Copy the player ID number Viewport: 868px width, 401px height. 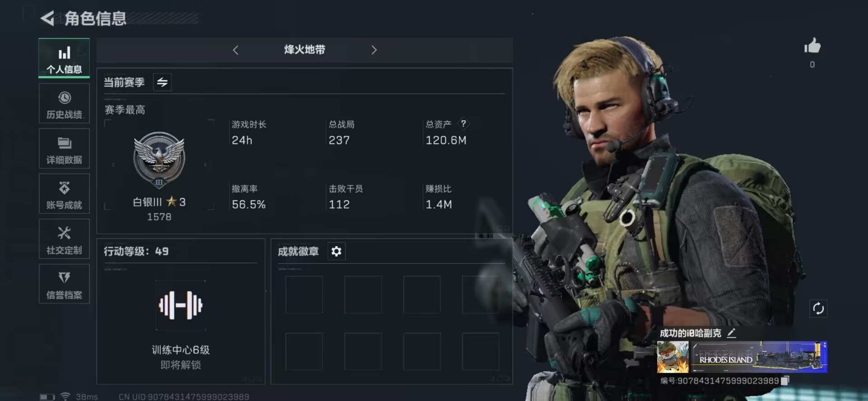click(x=785, y=381)
